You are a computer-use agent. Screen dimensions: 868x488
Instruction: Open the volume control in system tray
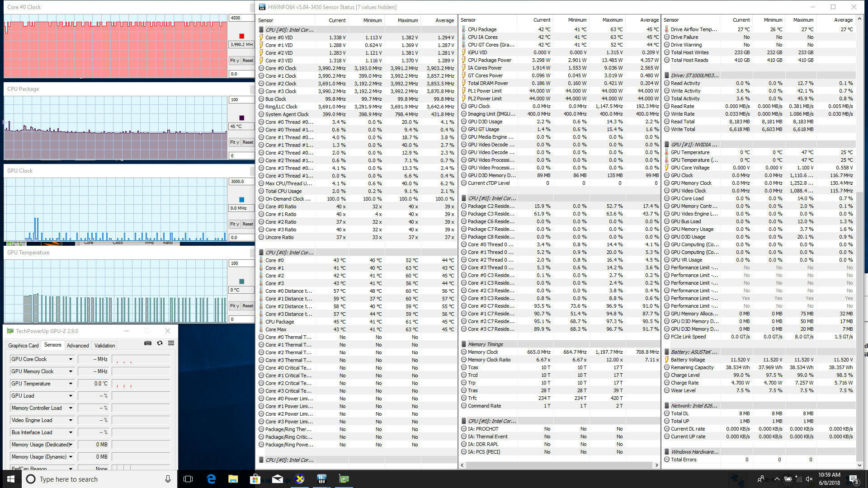pos(809,479)
